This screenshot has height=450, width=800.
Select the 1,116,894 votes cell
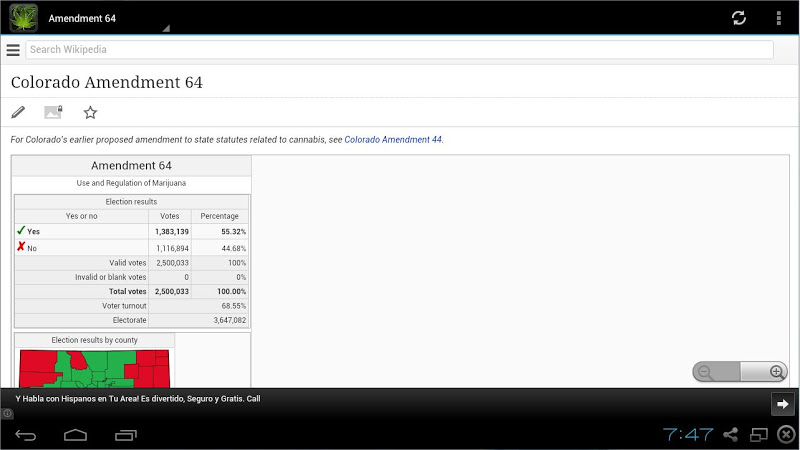point(172,248)
